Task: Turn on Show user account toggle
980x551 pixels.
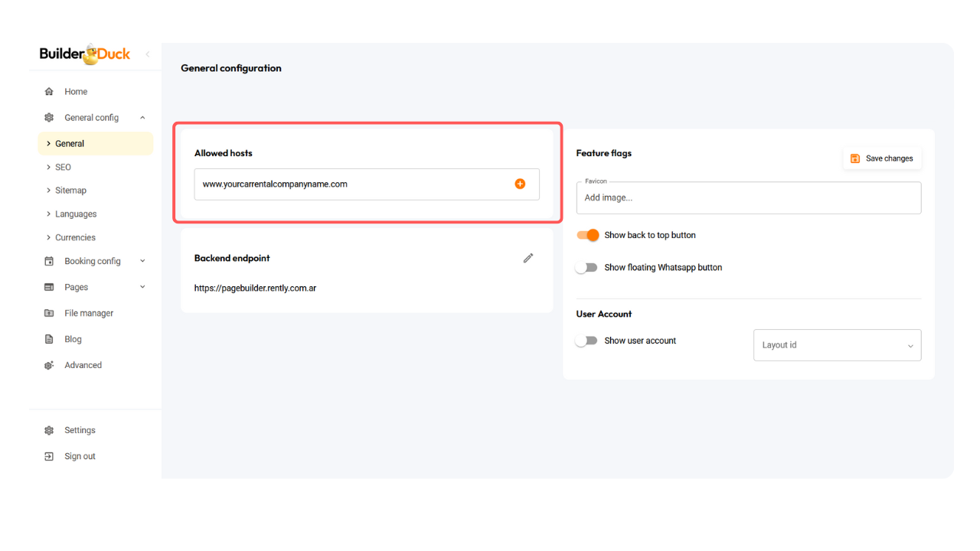Action: (586, 341)
